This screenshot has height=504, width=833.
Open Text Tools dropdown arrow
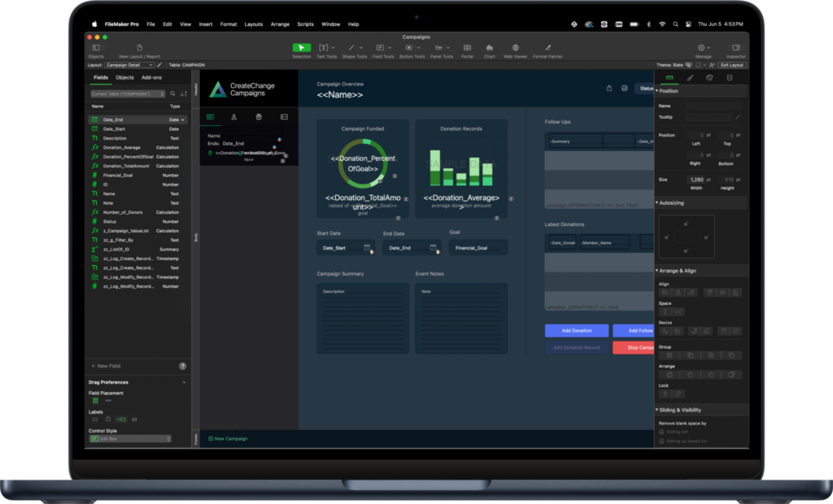[333, 48]
